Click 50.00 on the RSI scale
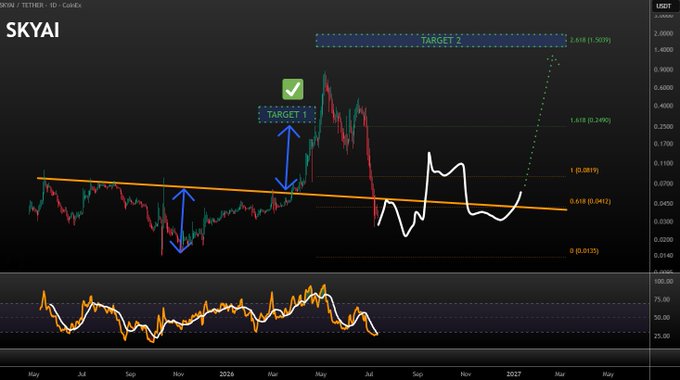The width and height of the screenshot is (680, 380). tap(662, 318)
